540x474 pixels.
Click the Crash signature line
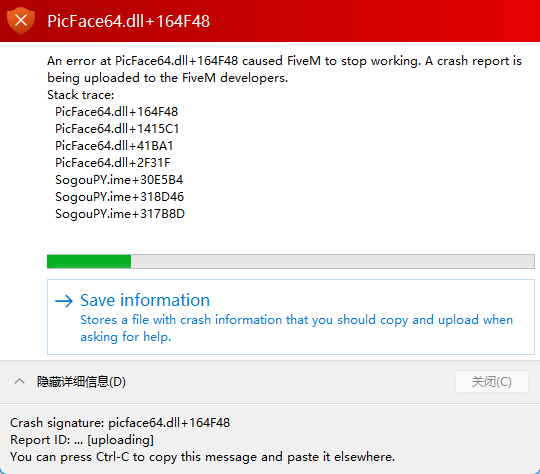point(120,423)
